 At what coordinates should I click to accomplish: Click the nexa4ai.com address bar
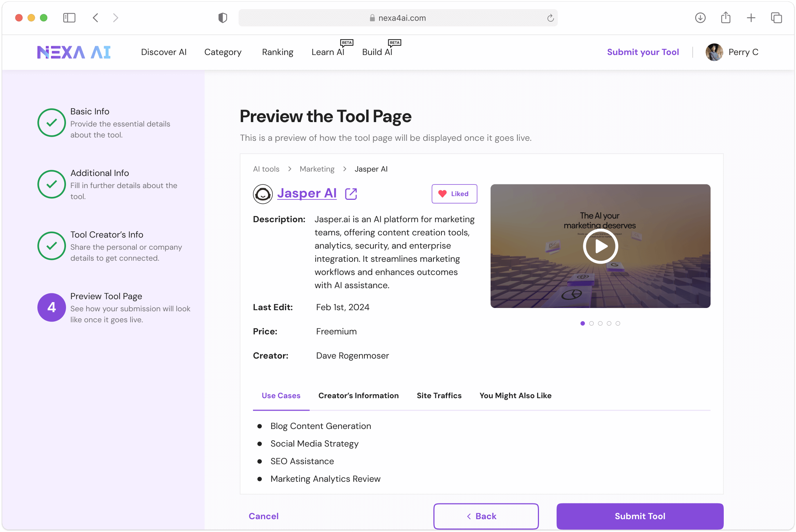coord(398,18)
